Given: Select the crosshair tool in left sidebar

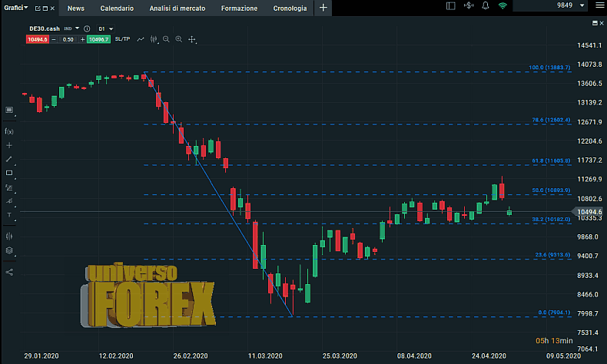Looking at the screenshot, I should tap(9, 145).
